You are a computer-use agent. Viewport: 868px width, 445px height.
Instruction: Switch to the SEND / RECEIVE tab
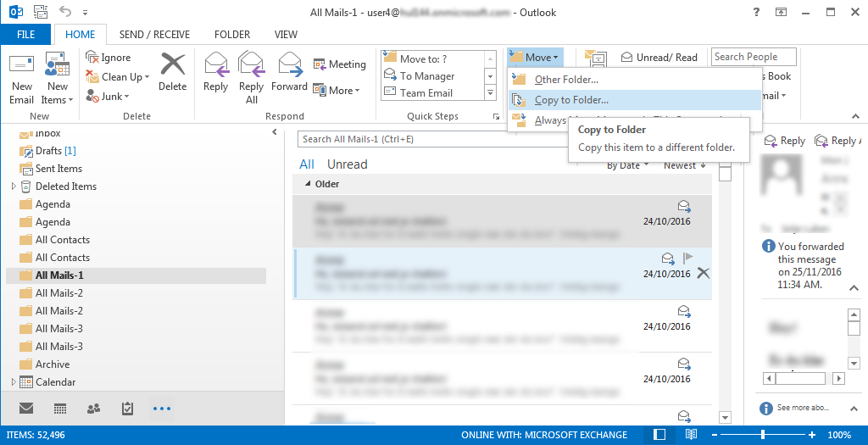(154, 34)
